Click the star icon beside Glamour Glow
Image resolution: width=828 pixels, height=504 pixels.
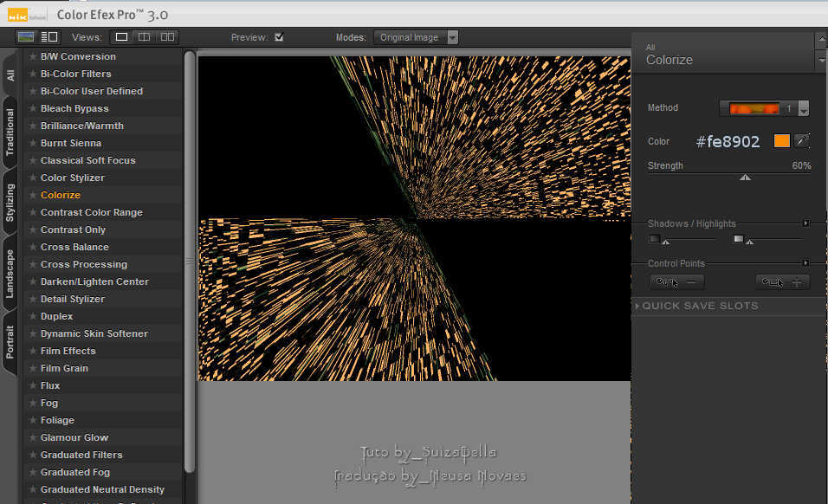coord(33,437)
